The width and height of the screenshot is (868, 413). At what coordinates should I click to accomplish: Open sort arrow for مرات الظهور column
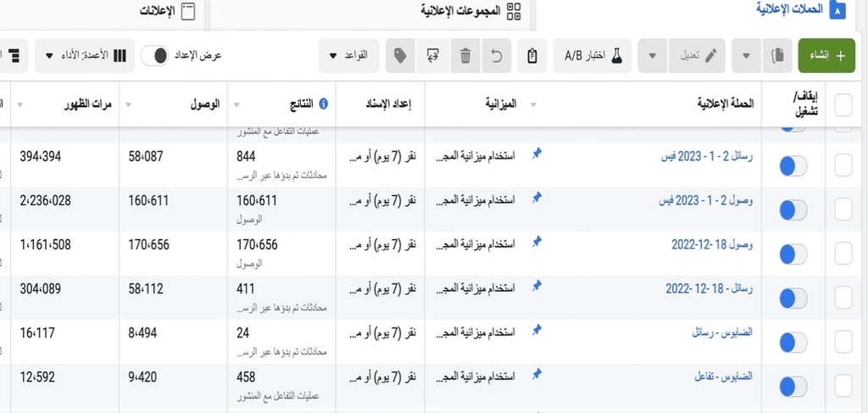click(20, 104)
